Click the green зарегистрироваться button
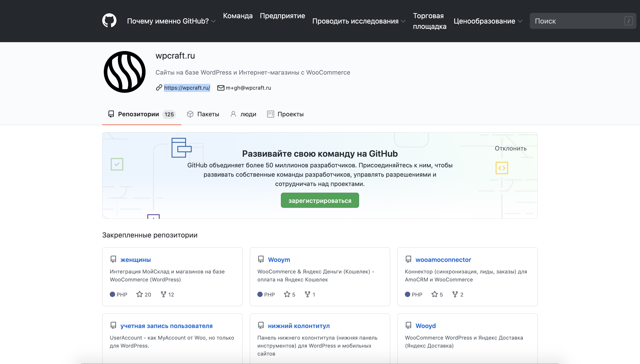640x364 pixels. [x=320, y=200]
